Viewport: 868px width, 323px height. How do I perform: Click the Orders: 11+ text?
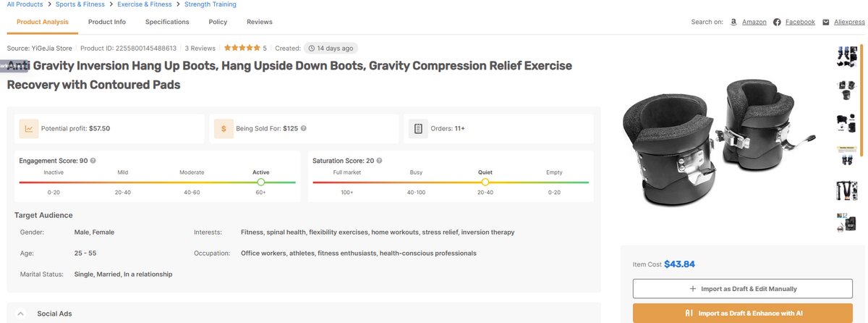[x=448, y=128]
